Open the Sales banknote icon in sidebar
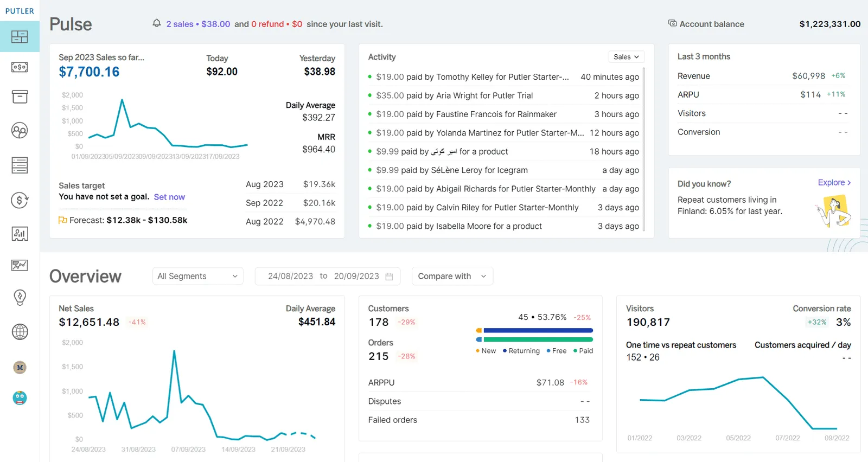The image size is (868, 462). (20, 67)
